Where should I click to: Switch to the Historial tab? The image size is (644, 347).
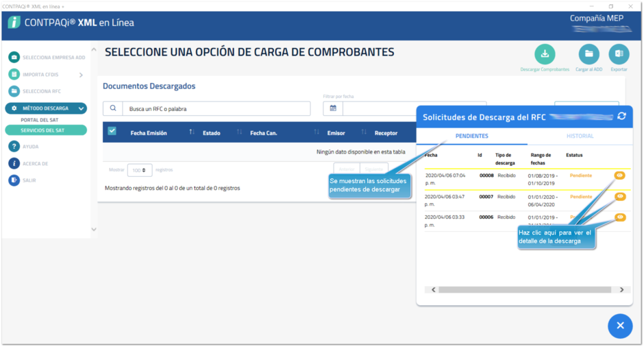click(x=580, y=136)
